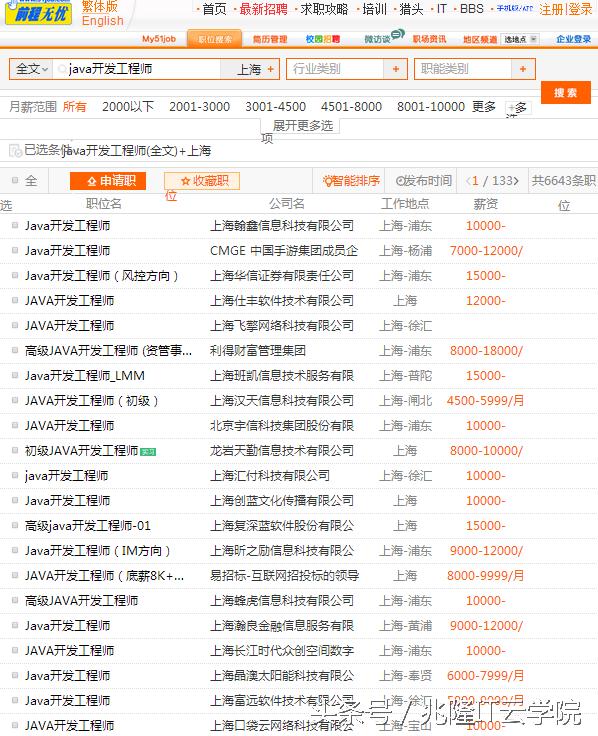Click the next page arrow beside 133
The width and height of the screenshot is (598, 736).
pyautogui.click(x=516, y=181)
